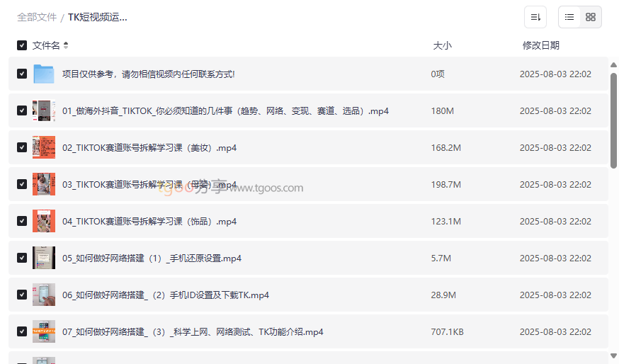Open file 02_TIKTOK赛道账号拆解学习课（美妆）.mp4
The height and width of the screenshot is (364, 619).
point(149,148)
